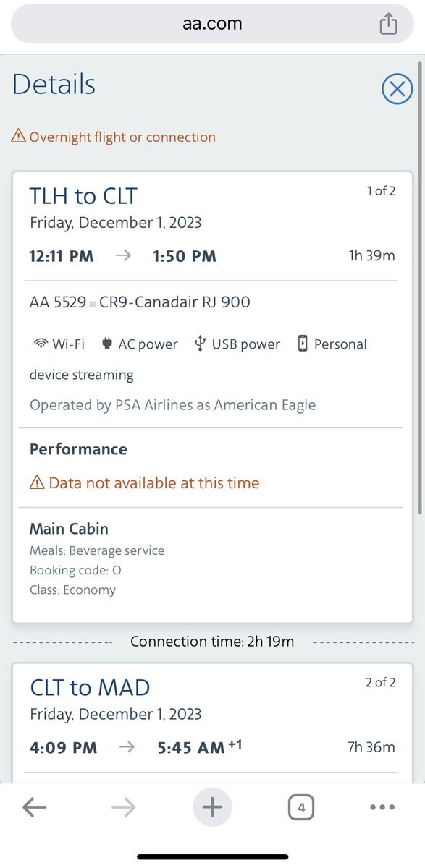Screen dimensions: 425x868
Task: Tap the aa.com address bar
Action: (x=212, y=24)
